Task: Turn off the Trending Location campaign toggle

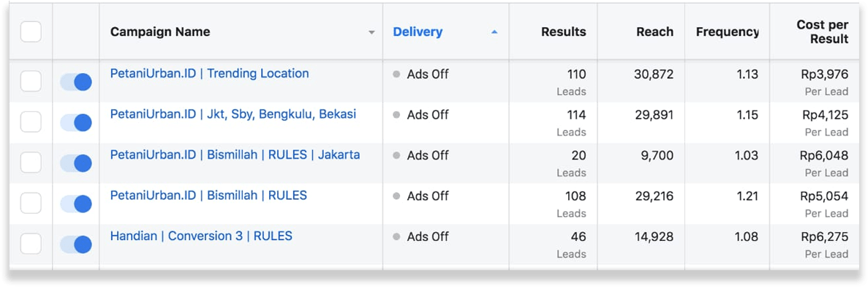Action: 76,82
